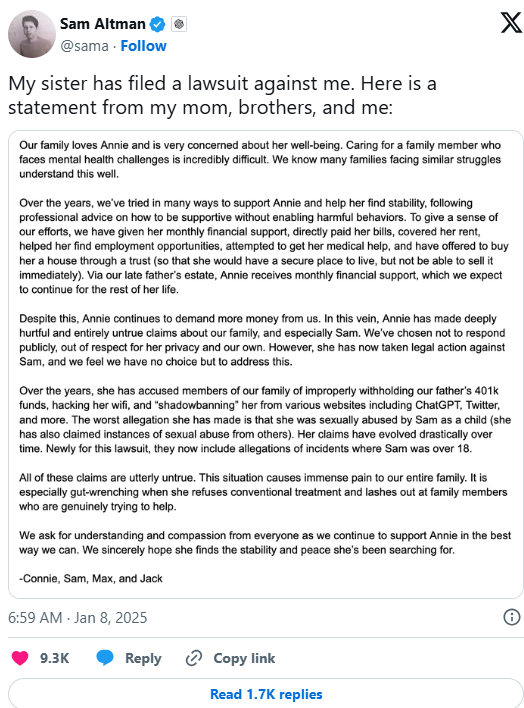Open Sam Altman's profile picture
Image resolution: width=524 pixels, height=708 pixels.
pos(32,34)
